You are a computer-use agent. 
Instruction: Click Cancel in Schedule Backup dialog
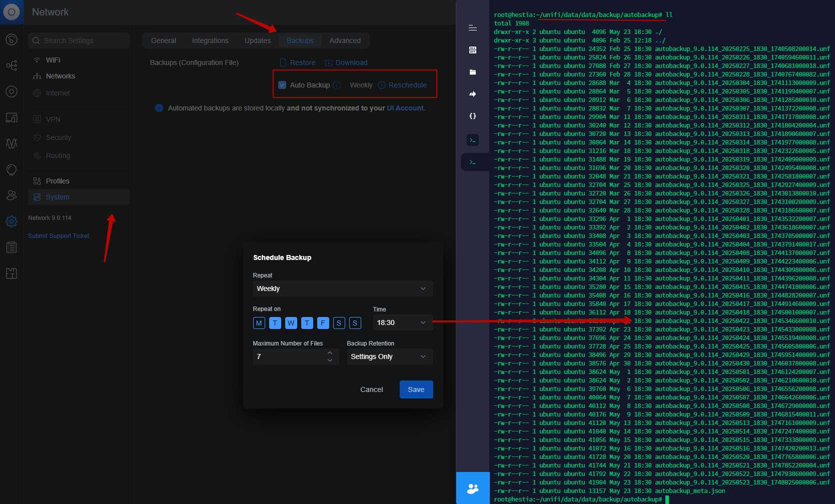point(372,389)
